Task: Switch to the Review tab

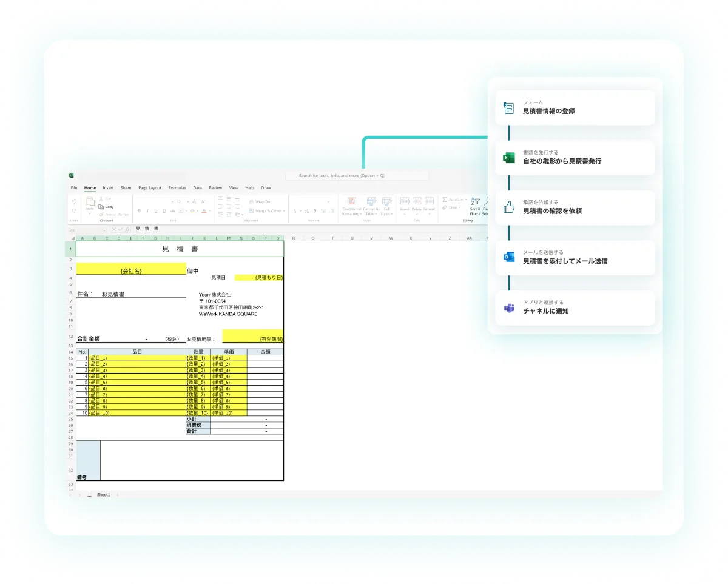Action: pyautogui.click(x=215, y=188)
